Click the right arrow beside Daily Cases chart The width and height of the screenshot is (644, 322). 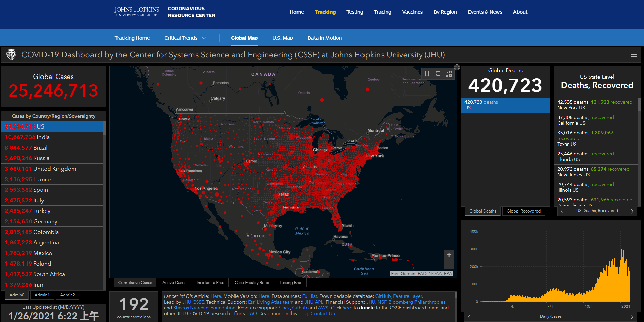(632, 317)
